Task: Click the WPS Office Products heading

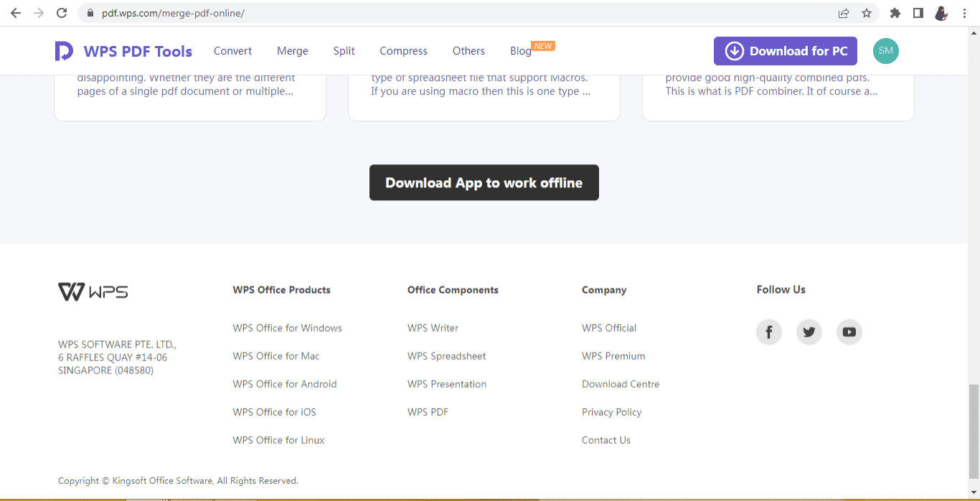Action: [281, 290]
